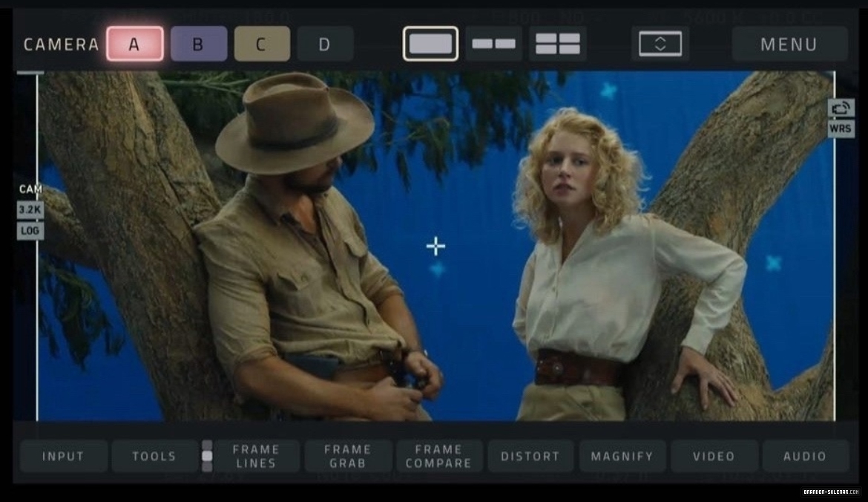Switch to camera D

click(x=325, y=44)
